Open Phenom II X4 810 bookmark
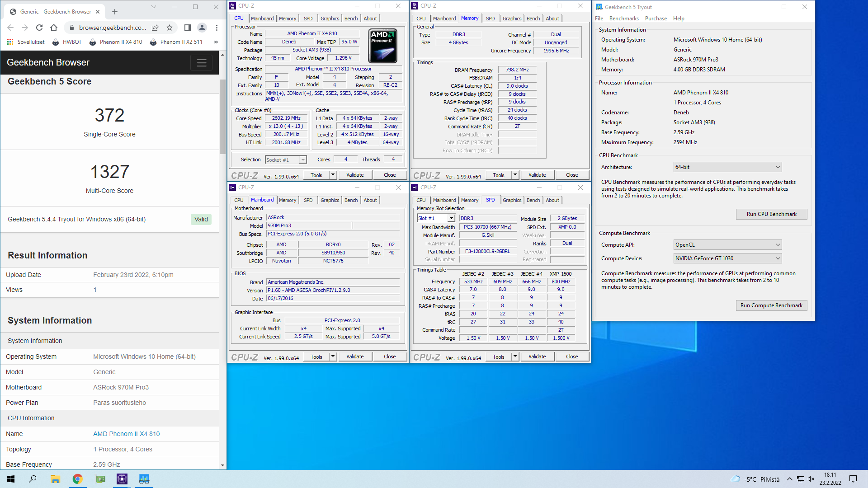Image resolution: width=868 pixels, height=488 pixels. tap(116, 42)
